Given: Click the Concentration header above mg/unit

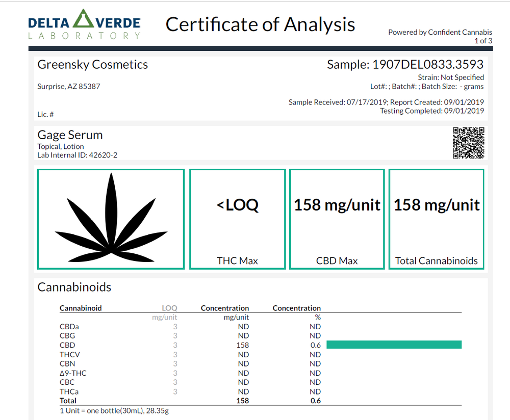Looking at the screenshot, I should pyautogui.click(x=225, y=308).
